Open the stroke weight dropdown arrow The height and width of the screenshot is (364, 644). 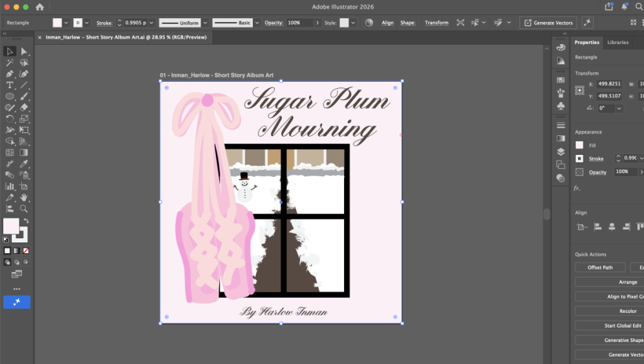(x=151, y=23)
